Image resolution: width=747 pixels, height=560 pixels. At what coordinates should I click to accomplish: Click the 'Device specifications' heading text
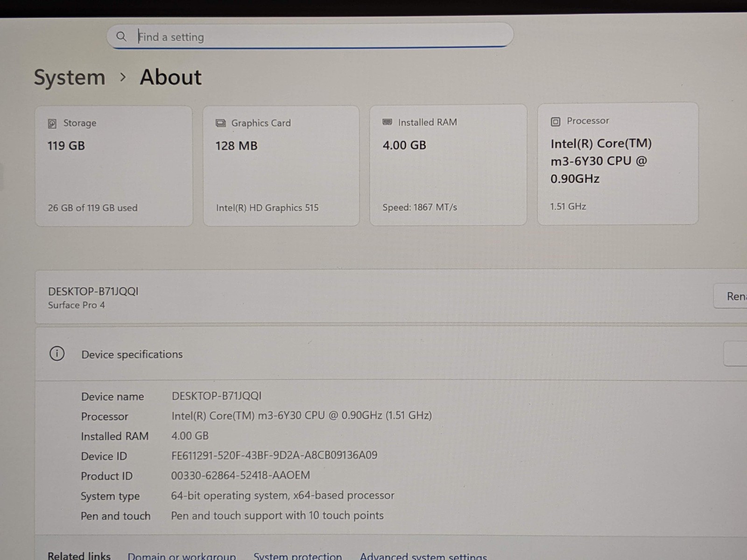(132, 355)
